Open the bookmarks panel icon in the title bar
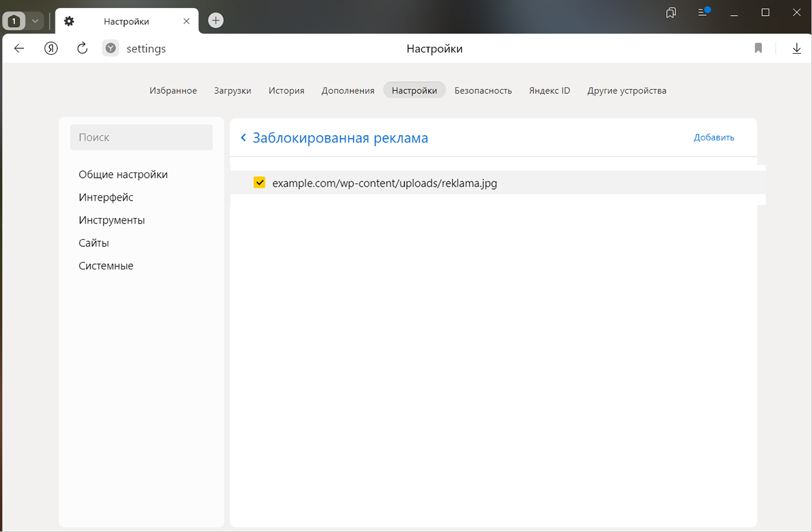 click(671, 13)
